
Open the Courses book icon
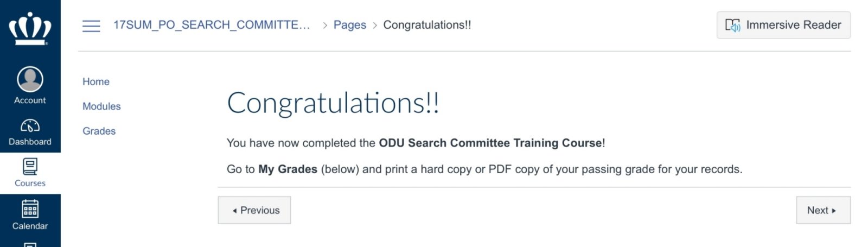[30, 166]
